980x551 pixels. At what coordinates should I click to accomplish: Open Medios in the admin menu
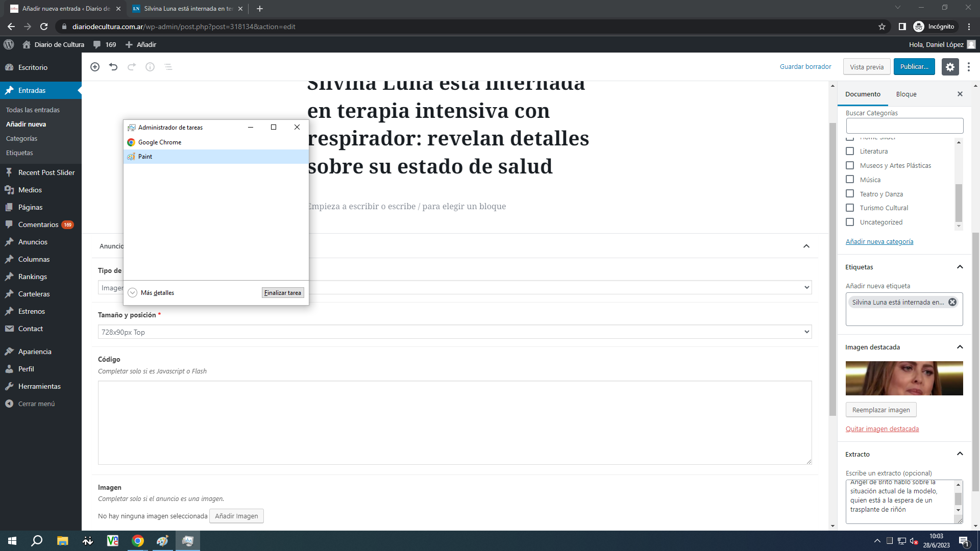(x=30, y=190)
